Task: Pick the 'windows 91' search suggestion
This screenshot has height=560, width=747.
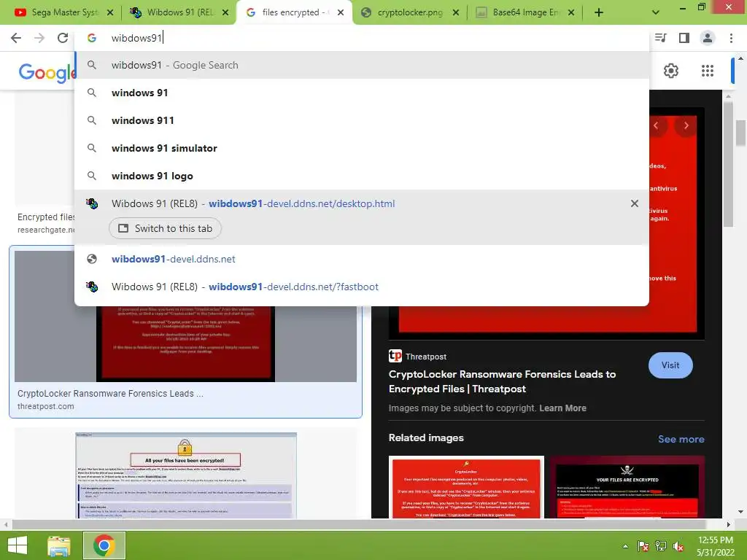Action: [362, 93]
